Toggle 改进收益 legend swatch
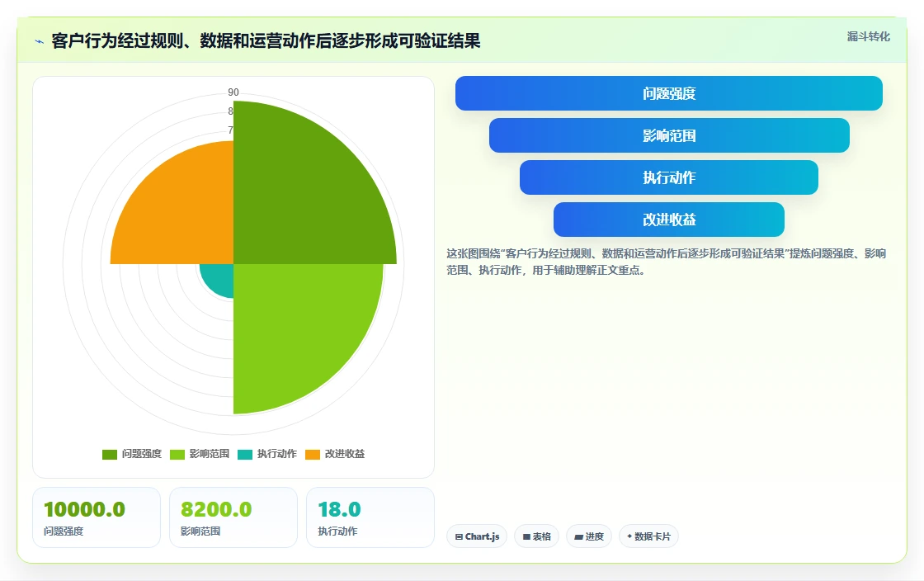924x581 pixels. point(313,454)
